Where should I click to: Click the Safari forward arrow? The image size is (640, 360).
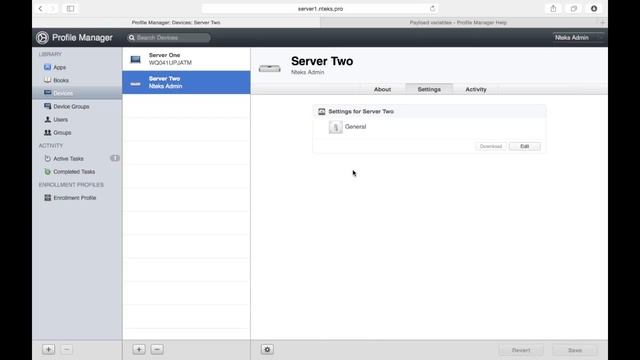[53, 8]
